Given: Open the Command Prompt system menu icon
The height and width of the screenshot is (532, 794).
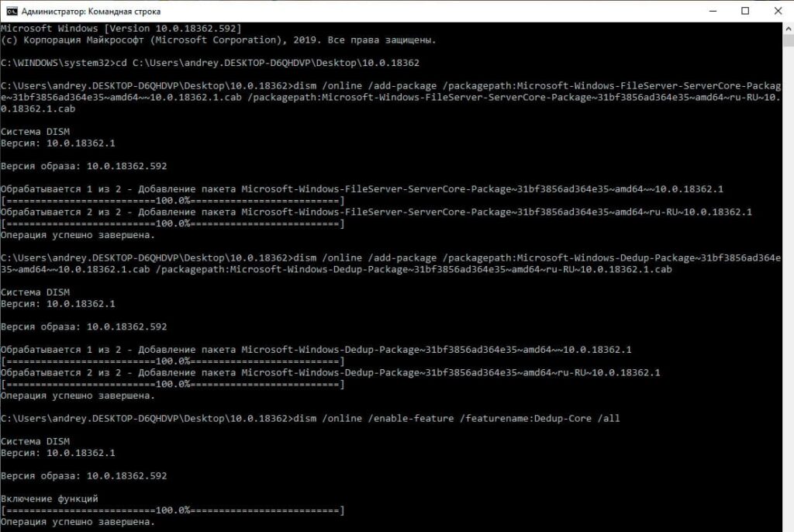Looking at the screenshot, I should pos(9,11).
